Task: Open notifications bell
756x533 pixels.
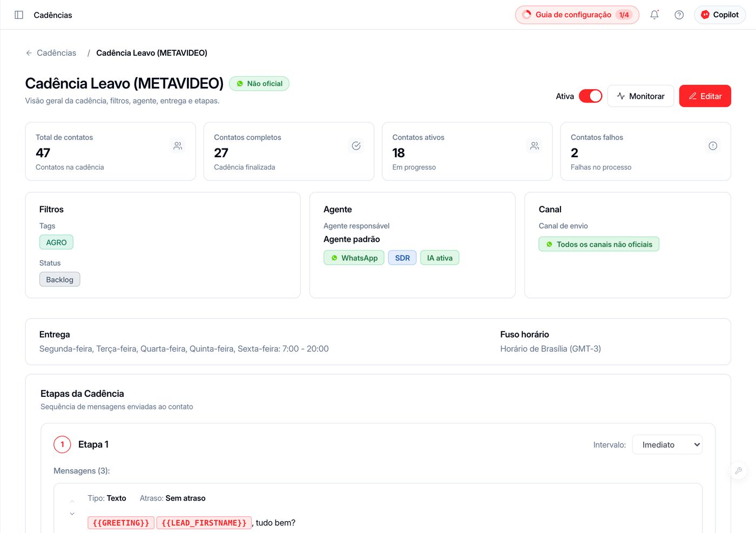Action: (x=654, y=15)
